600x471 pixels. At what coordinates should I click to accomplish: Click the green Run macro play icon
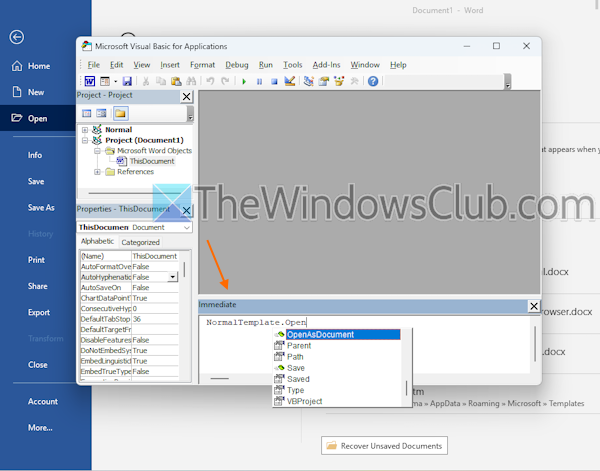(x=244, y=81)
